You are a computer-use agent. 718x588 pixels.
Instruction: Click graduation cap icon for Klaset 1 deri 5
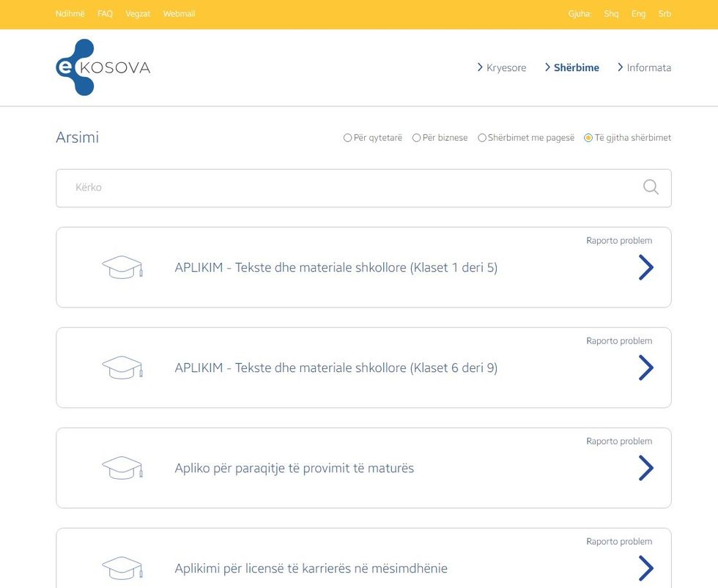[x=122, y=267]
